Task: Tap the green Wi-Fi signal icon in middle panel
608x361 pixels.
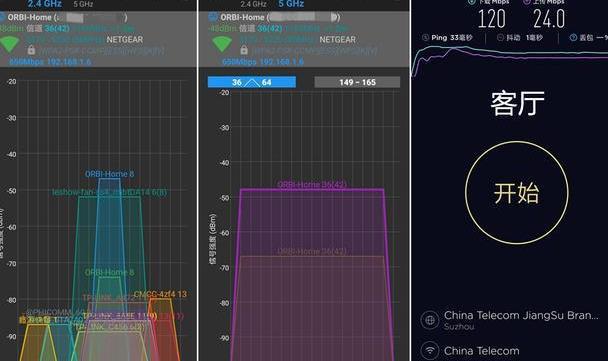Action: [x=222, y=44]
